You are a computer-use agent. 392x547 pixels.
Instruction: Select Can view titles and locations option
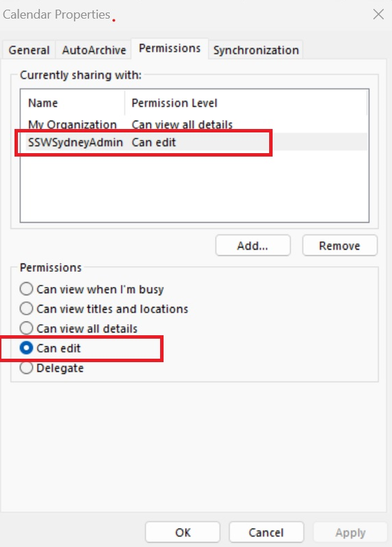click(x=104, y=309)
